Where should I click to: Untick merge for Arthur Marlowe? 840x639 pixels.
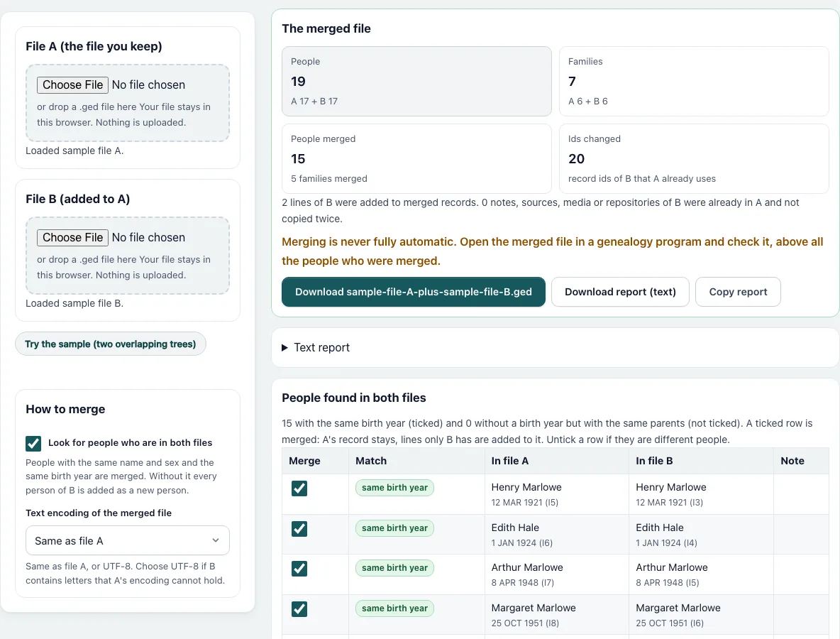tap(299, 569)
